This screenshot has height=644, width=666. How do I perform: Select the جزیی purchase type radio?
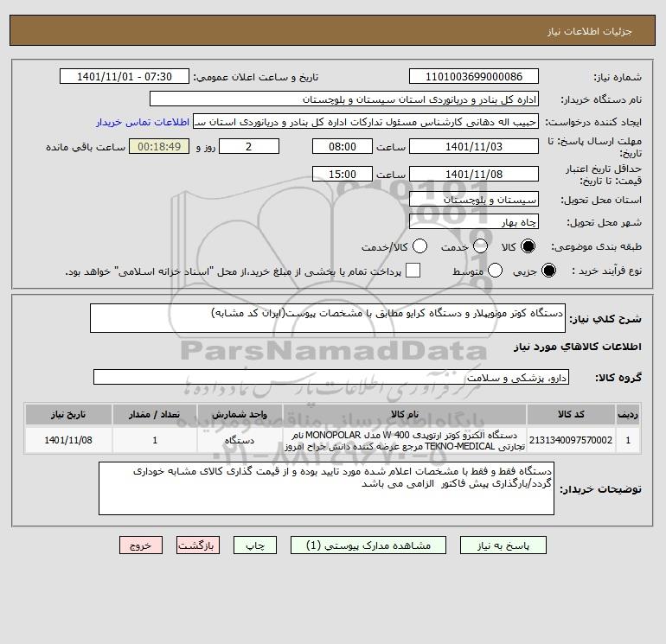click(548, 271)
